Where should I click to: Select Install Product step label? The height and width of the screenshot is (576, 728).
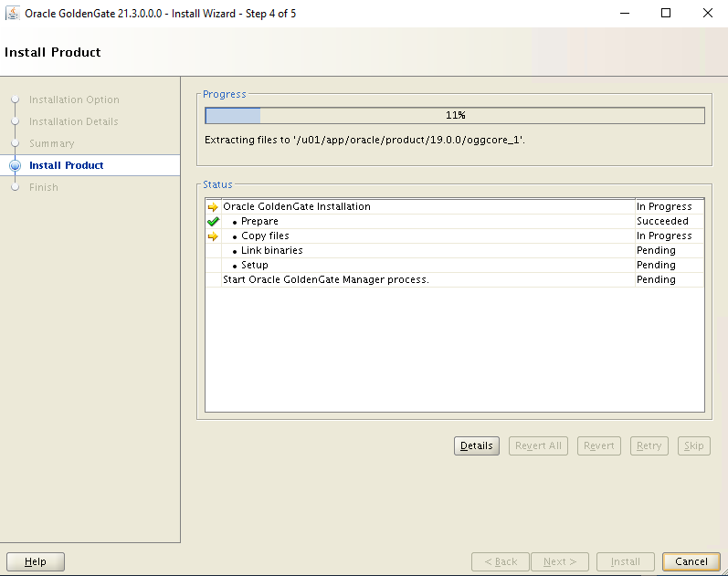pos(67,165)
